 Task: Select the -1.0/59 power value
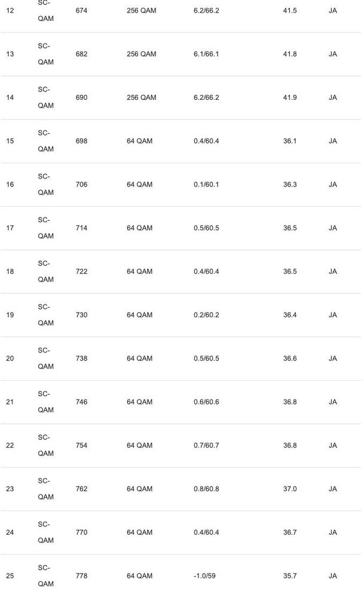[x=204, y=576]
